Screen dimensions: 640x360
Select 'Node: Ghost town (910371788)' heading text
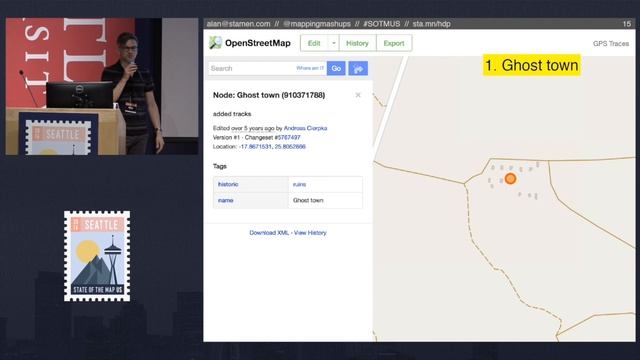[269, 95]
